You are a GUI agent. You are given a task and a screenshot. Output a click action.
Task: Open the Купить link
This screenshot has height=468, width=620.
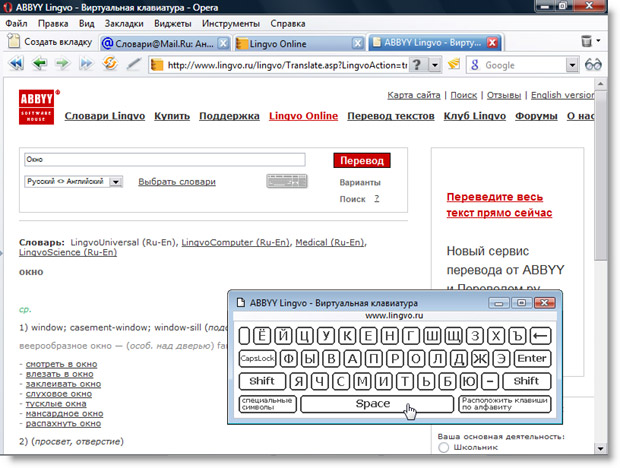(172, 116)
